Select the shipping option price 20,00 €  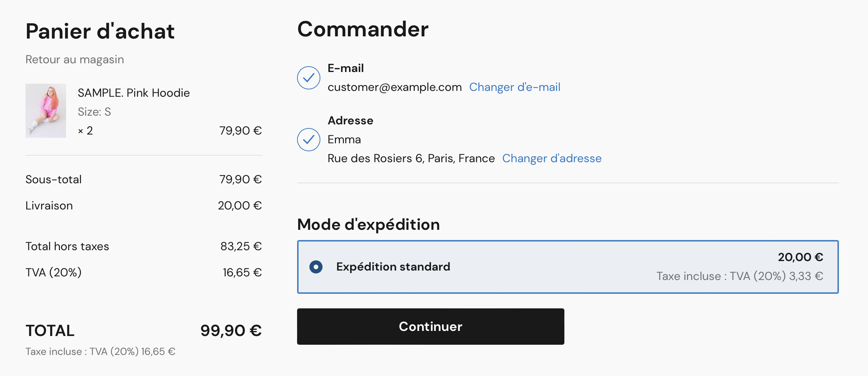pyautogui.click(x=800, y=257)
